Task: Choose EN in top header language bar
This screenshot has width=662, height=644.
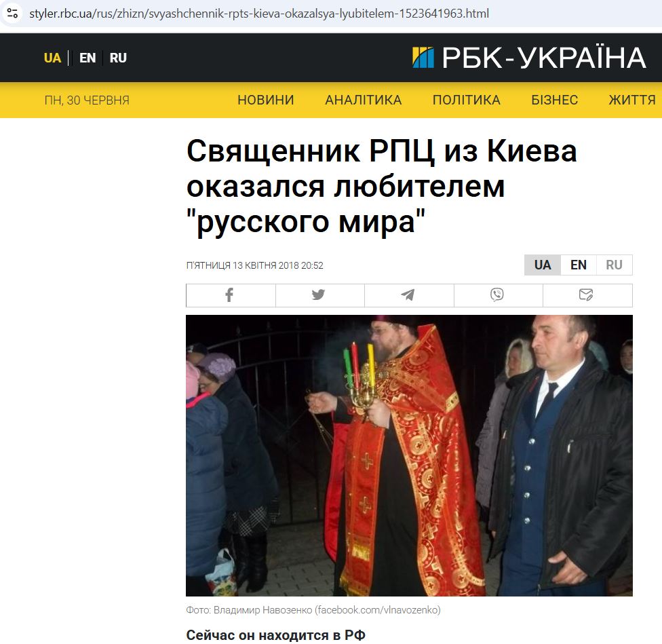Action: click(87, 58)
